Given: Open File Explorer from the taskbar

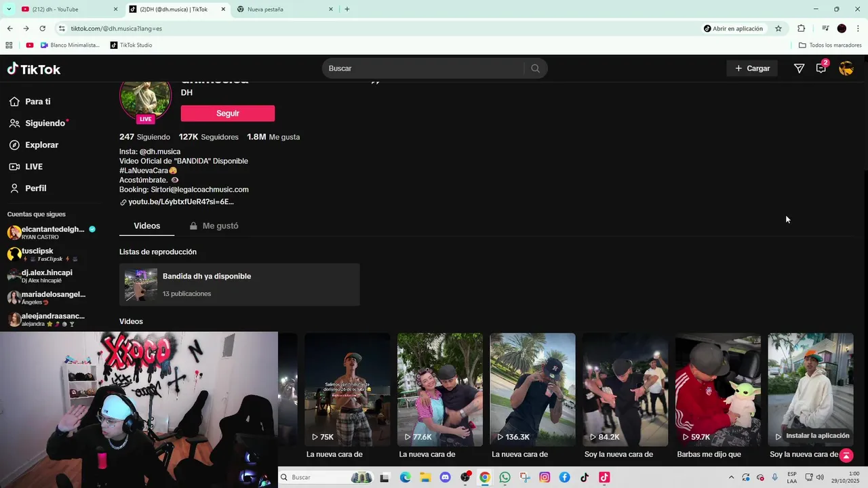Looking at the screenshot, I should pos(425,477).
